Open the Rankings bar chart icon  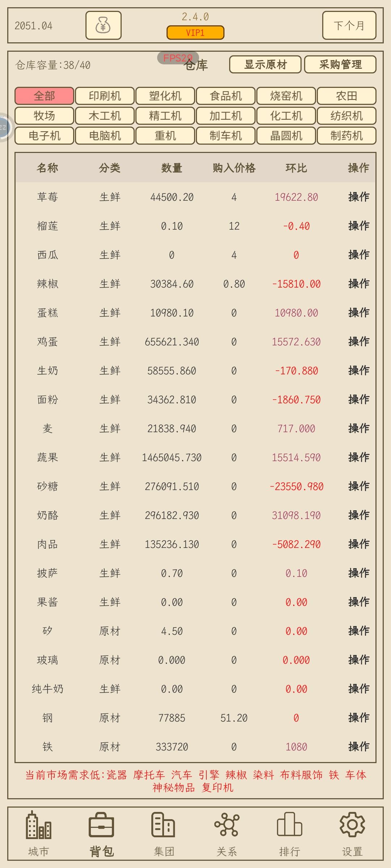pos(289,825)
